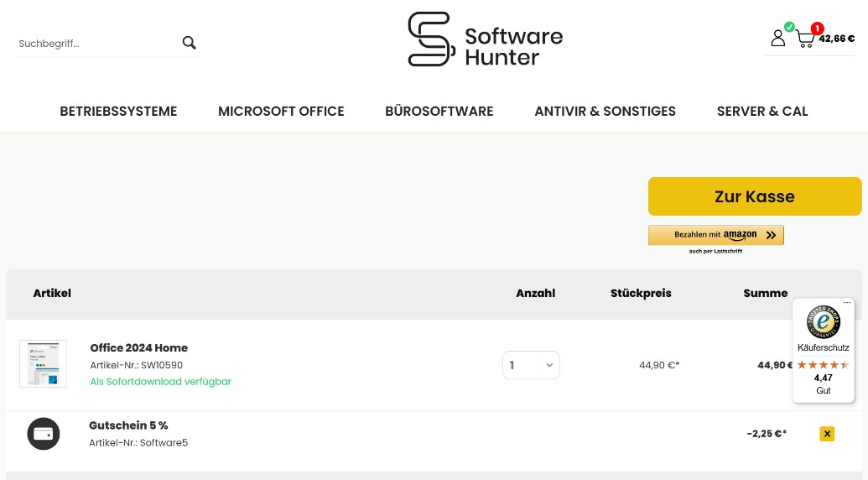Click the Käuferschutz label
868x480 pixels.
tap(824, 347)
